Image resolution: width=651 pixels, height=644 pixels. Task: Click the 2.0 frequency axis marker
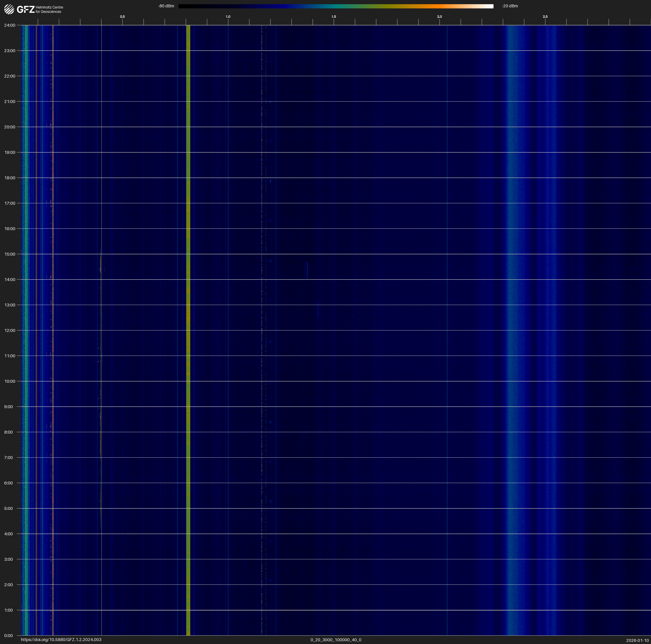439,17
